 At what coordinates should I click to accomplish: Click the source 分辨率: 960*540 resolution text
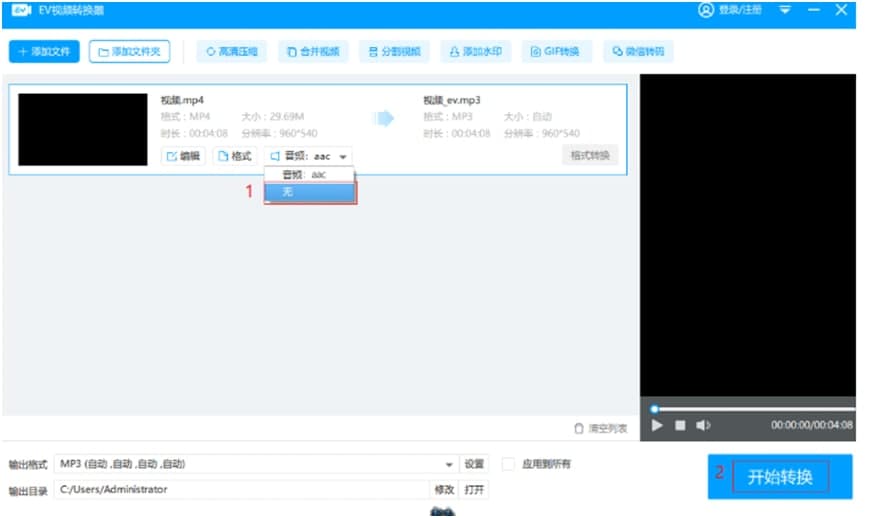click(279, 133)
